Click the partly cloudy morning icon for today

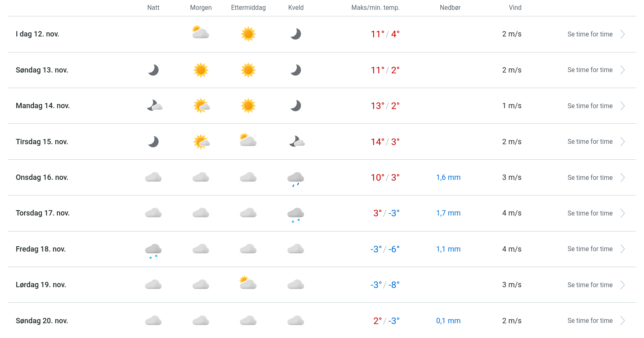pos(200,33)
